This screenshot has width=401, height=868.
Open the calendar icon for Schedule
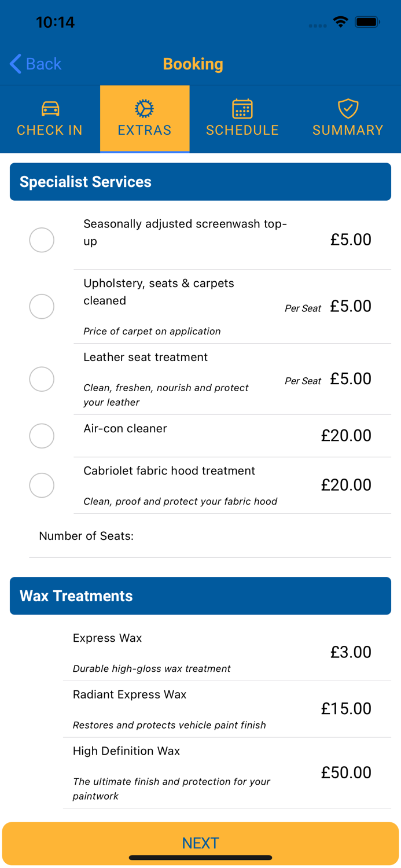242,108
